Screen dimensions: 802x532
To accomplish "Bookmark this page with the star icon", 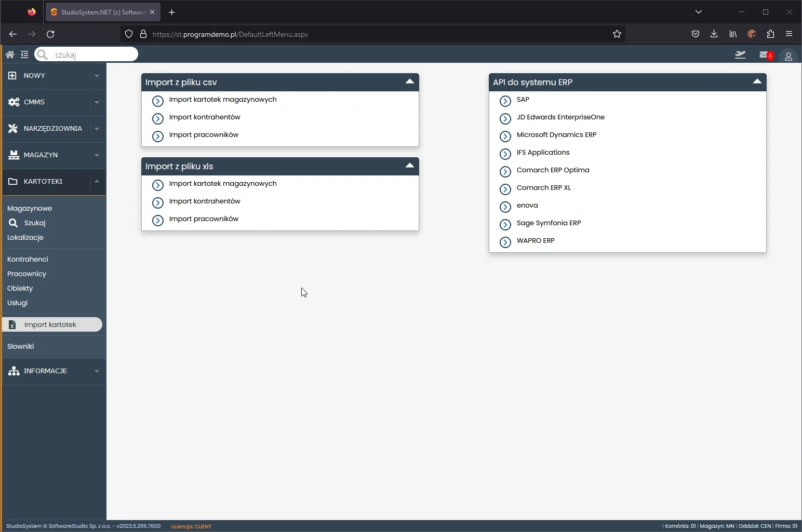I will click(x=617, y=34).
